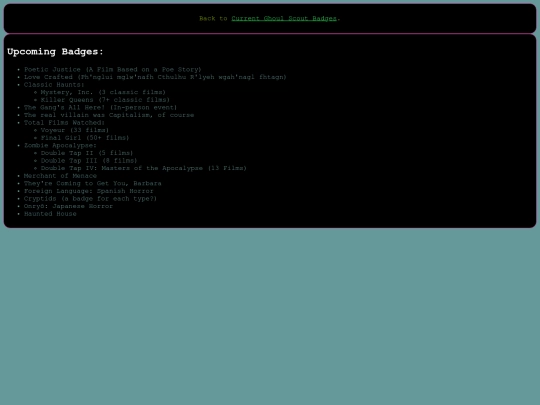Click The real villain was Capitalism line
540x405 pixels.
click(x=109, y=115)
